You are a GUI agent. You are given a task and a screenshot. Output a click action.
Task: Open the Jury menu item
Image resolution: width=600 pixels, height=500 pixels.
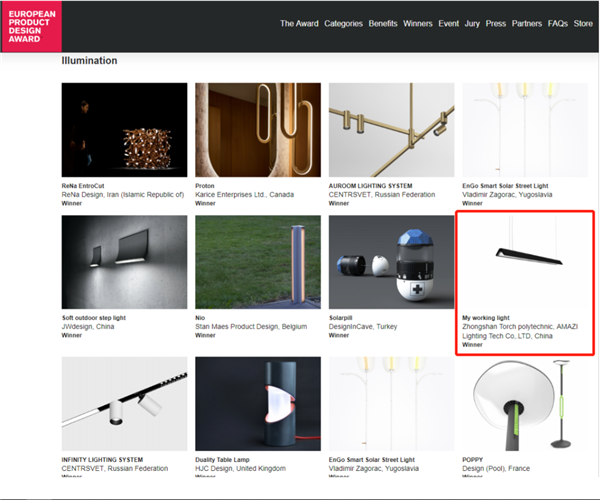click(472, 24)
